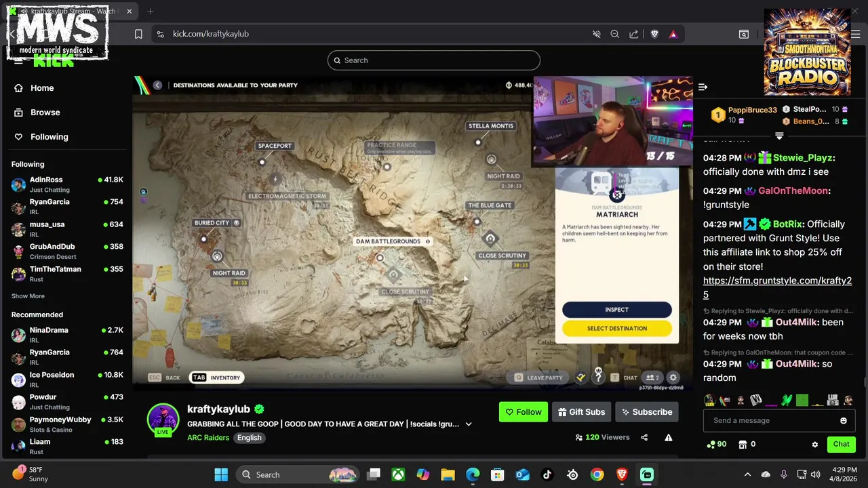Click kraftykaylub's profile avatar
The height and width of the screenshot is (488, 868).
pos(163,419)
